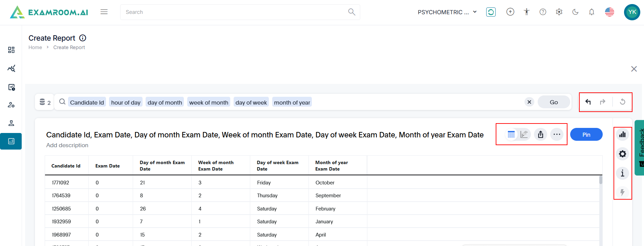Open chart type bar graph panel
Screen dimensions: 644x246
(622, 135)
